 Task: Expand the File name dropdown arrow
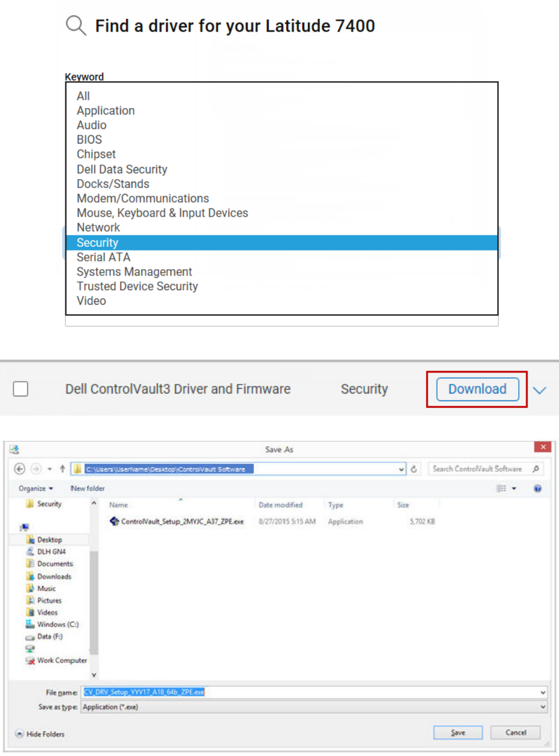point(543,692)
